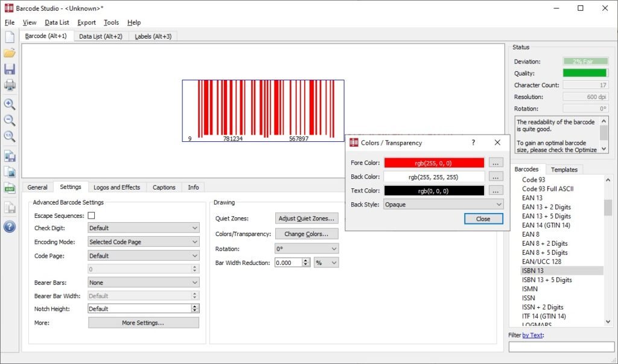Open the Rotation dropdown

pos(307,249)
